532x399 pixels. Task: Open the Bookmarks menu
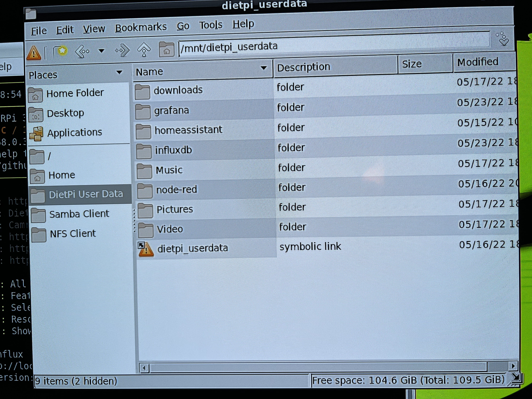[141, 27]
